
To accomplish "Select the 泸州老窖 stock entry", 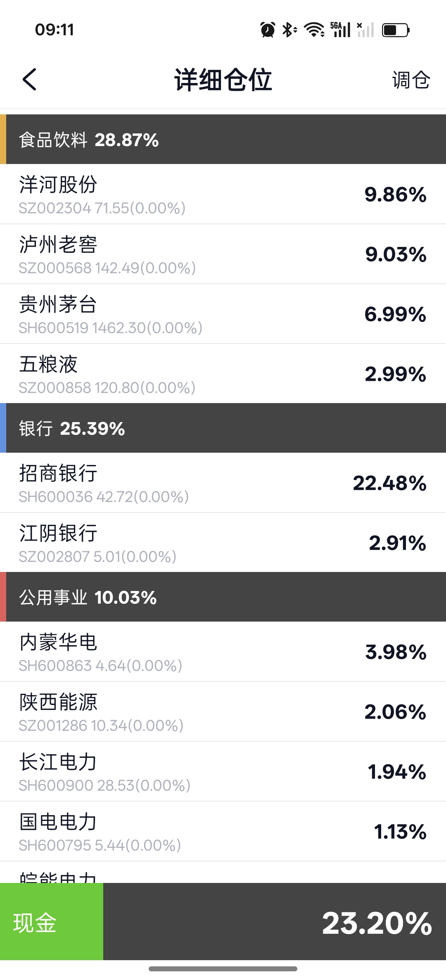I will [223, 254].
